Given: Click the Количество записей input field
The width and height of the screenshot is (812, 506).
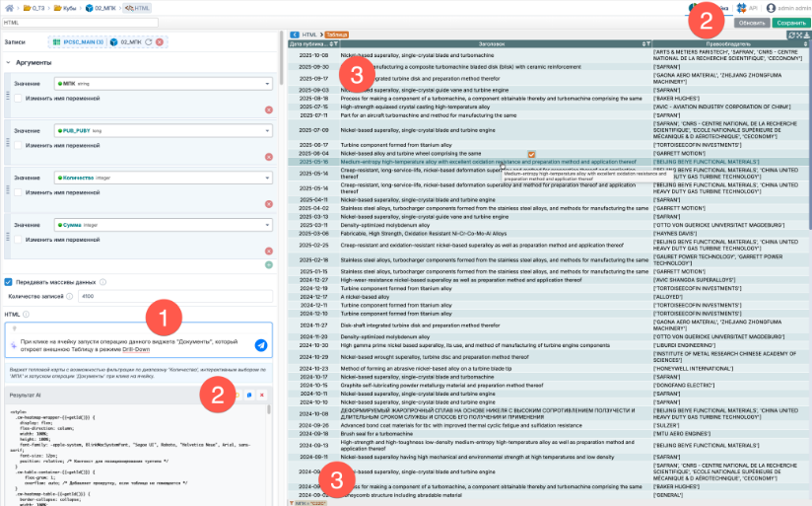Looking at the screenshot, I should coord(173,295).
